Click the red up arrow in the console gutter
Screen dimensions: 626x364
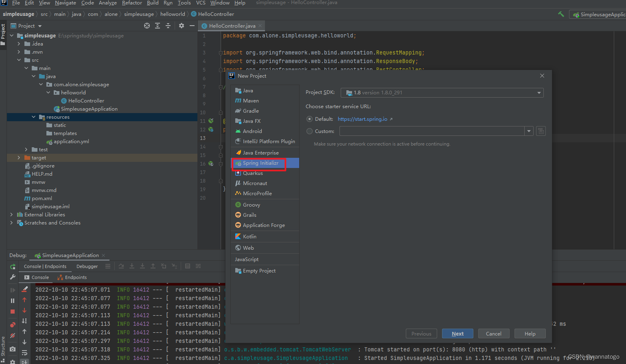tap(24, 300)
